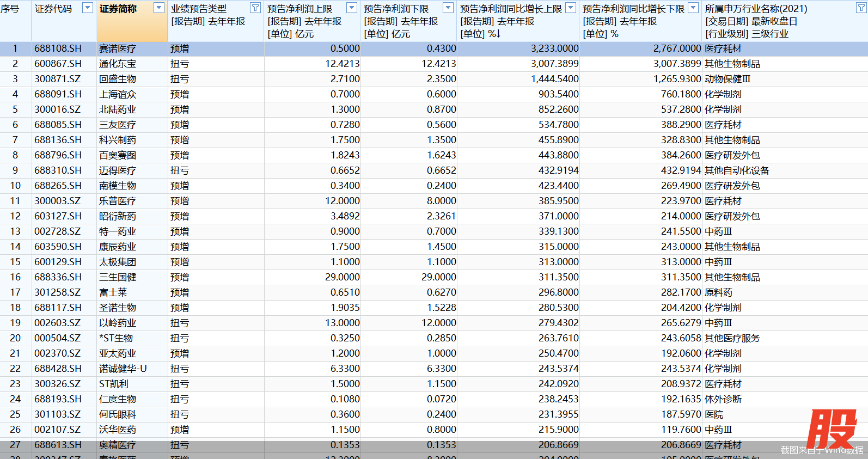This screenshot has height=459, width=868.
Task: Open dropdown on 预告净利润同比增长下限 header
Action: (x=693, y=8)
